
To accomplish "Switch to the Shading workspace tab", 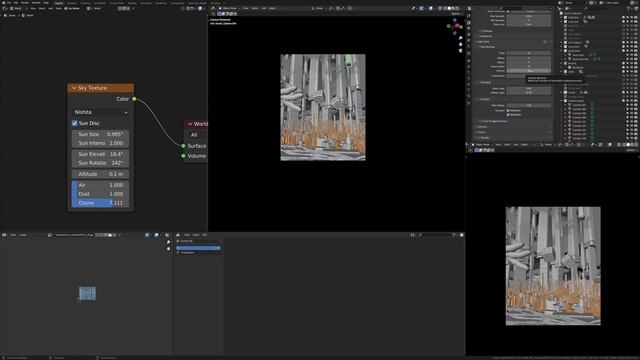I will tap(132, 3).
